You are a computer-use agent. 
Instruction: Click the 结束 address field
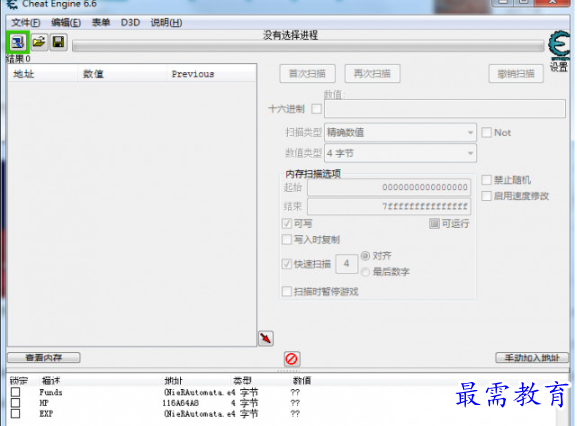[389, 206]
